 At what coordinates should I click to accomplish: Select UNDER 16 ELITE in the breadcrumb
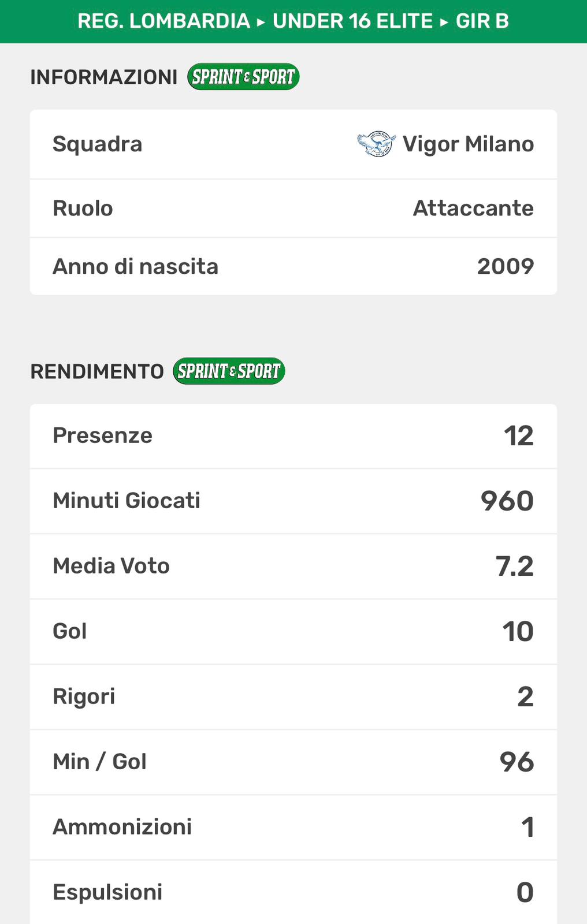click(x=352, y=21)
